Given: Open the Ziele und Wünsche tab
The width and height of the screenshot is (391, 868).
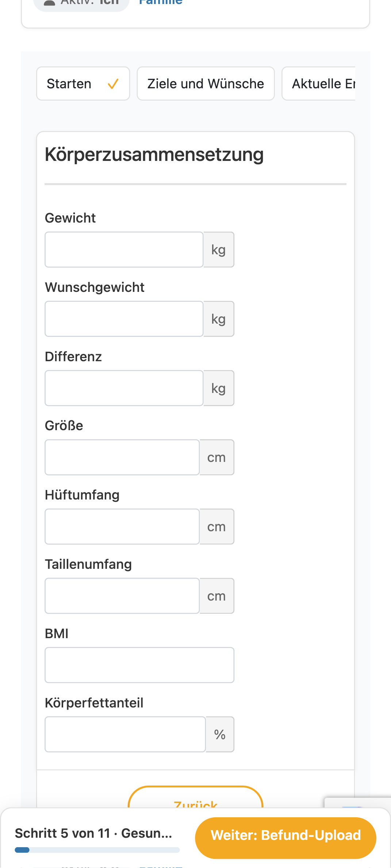Looking at the screenshot, I should 206,84.
